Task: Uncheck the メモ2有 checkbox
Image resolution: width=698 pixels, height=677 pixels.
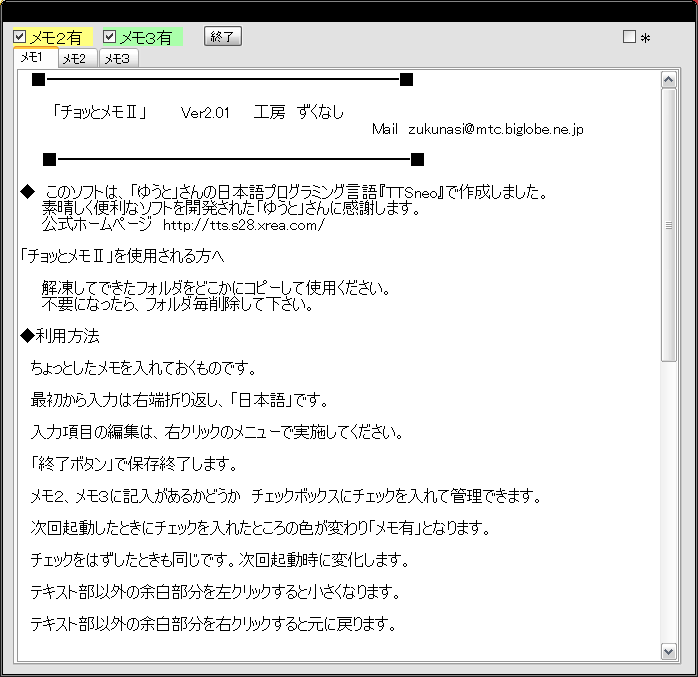Action: (x=20, y=37)
